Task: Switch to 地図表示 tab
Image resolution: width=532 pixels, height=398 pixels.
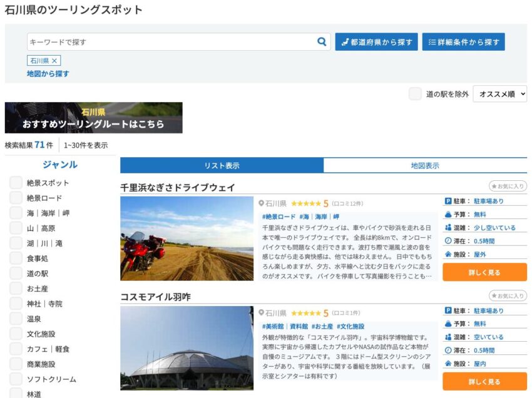Action: pos(425,166)
